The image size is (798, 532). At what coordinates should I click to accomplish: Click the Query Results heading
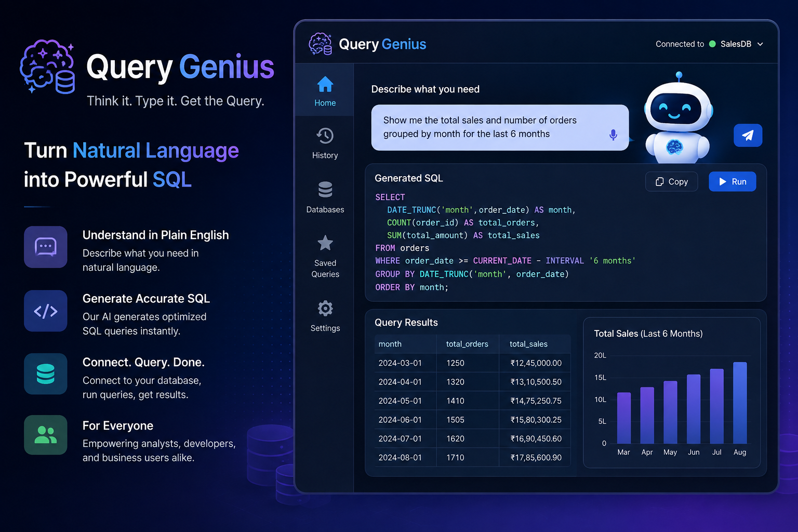click(x=406, y=323)
